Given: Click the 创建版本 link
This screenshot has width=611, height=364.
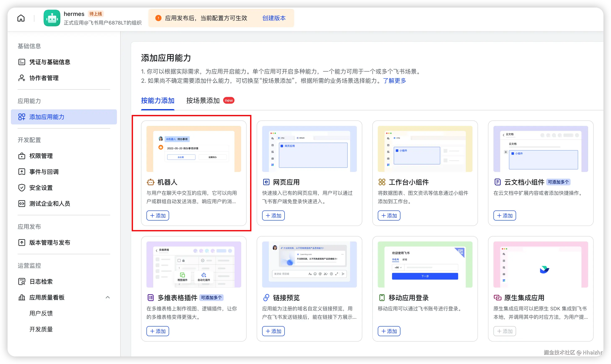Looking at the screenshot, I should [274, 18].
